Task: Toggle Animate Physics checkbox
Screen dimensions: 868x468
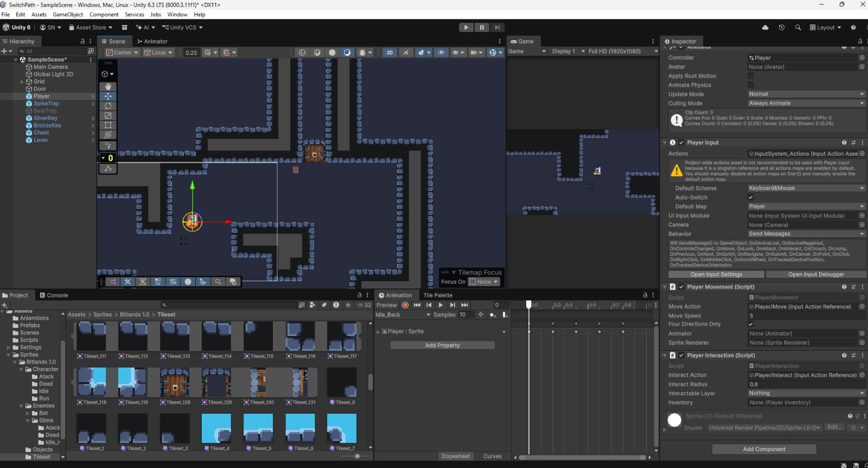Action: tap(751, 85)
